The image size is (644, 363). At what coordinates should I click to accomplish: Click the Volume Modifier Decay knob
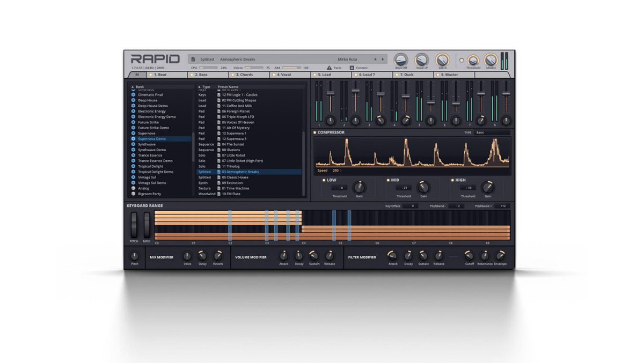pyautogui.click(x=299, y=256)
